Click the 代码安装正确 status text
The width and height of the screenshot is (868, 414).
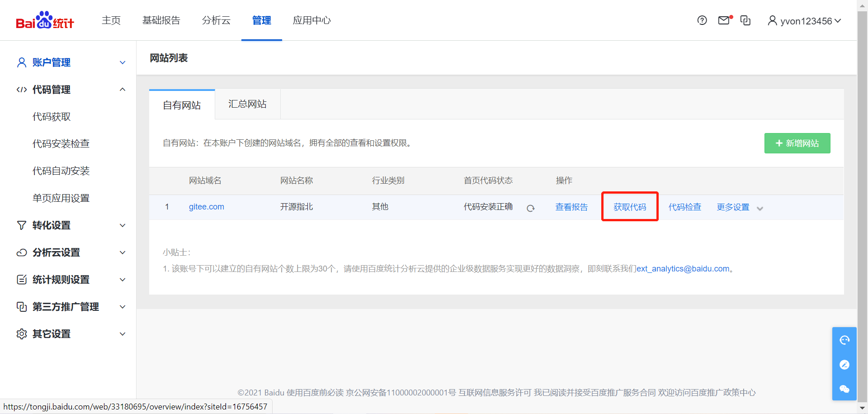[x=488, y=207]
